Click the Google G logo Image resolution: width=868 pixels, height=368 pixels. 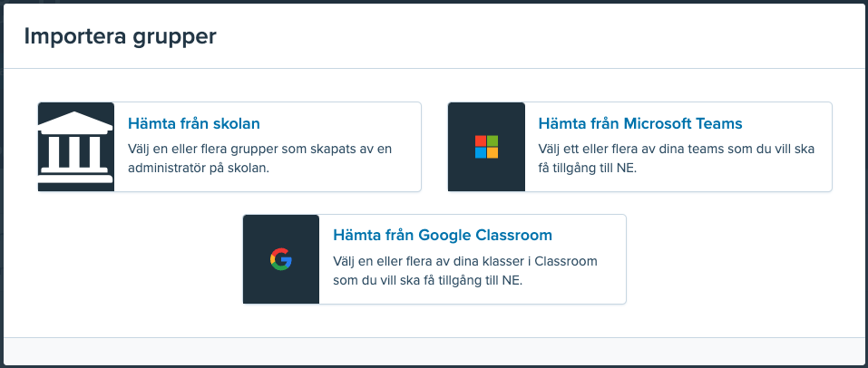[x=281, y=259]
